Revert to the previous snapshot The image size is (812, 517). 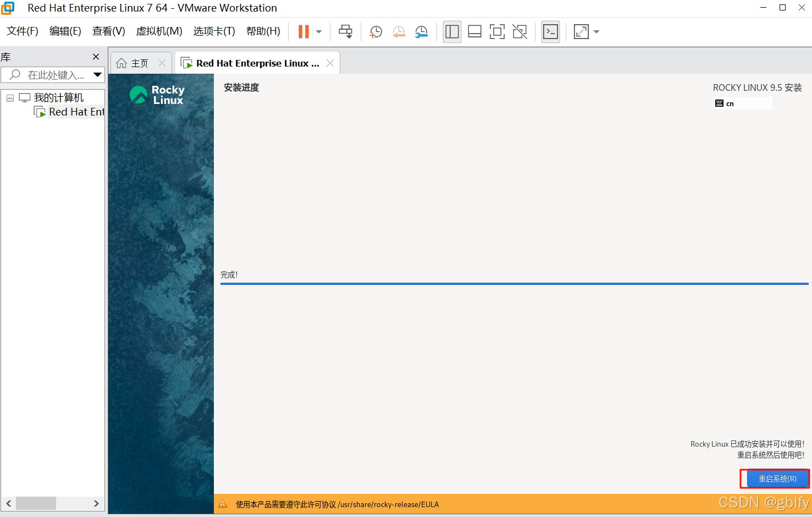[399, 31]
